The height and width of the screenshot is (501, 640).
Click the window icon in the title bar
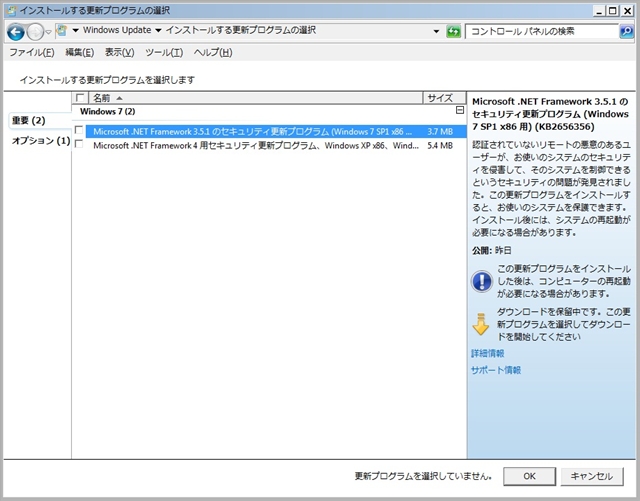point(11,10)
